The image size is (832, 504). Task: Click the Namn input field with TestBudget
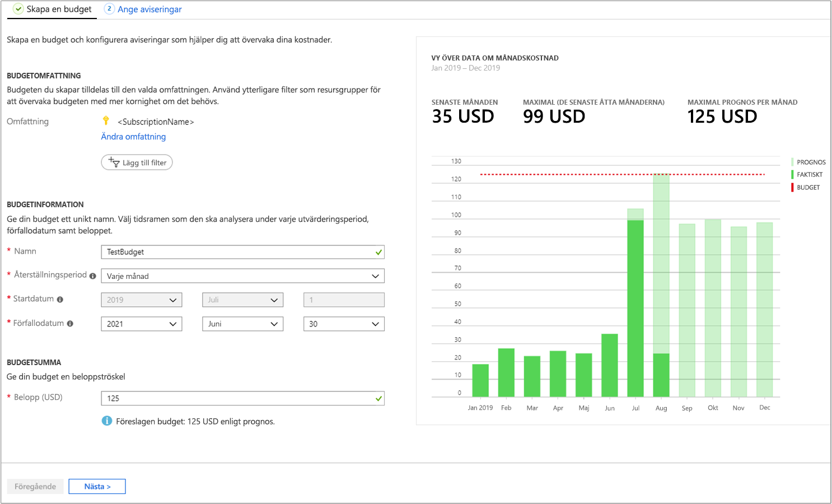coord(242,252)
